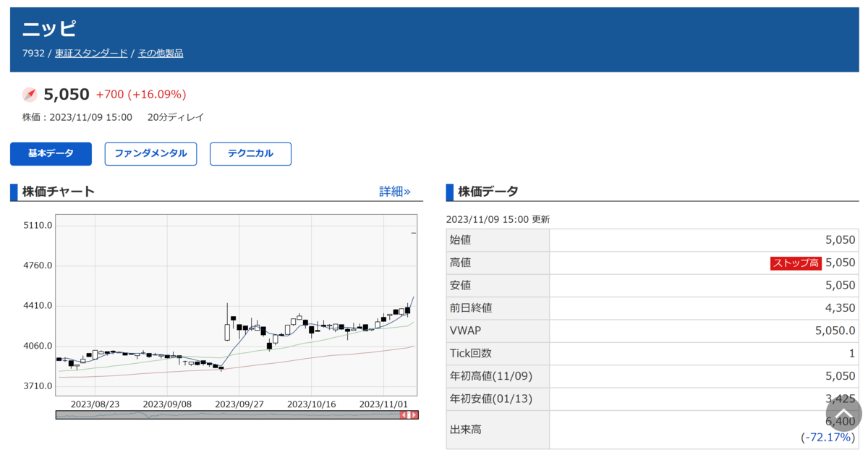Click the ストップ高 red badge
Image resolution: width=868 pixels, height=455 pixels.
[x=796, y=263]
